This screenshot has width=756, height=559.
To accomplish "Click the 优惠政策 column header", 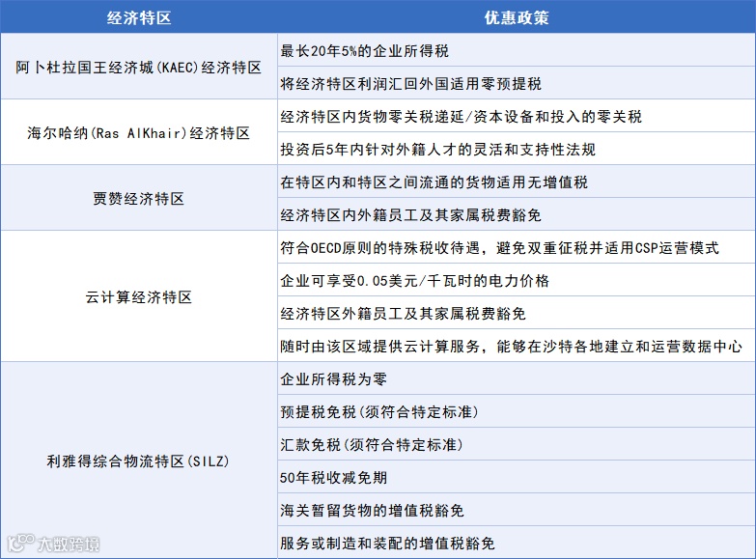I will point(517,16).
